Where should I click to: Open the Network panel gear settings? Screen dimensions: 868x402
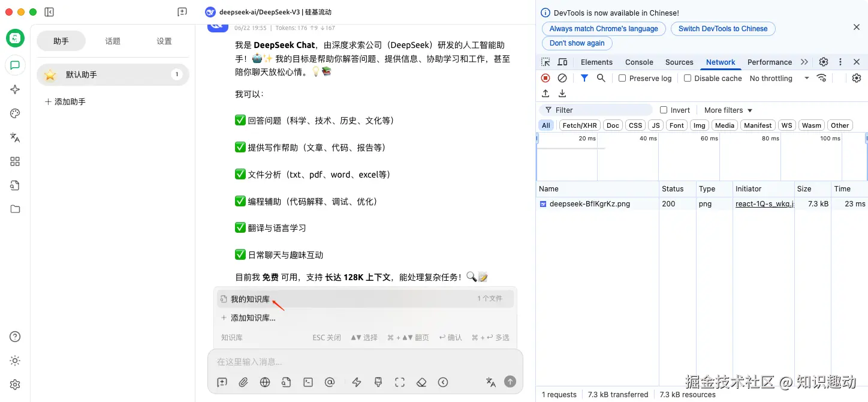857,78
